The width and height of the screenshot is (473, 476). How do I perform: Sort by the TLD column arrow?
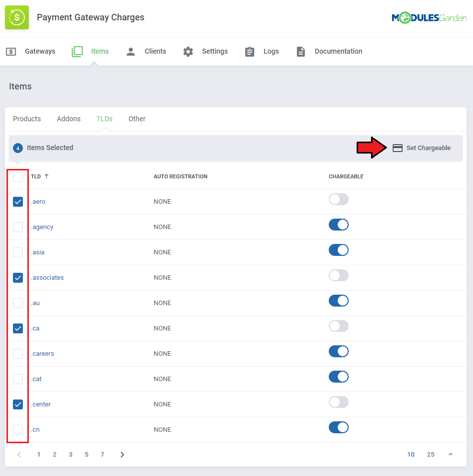click(46, 176)
